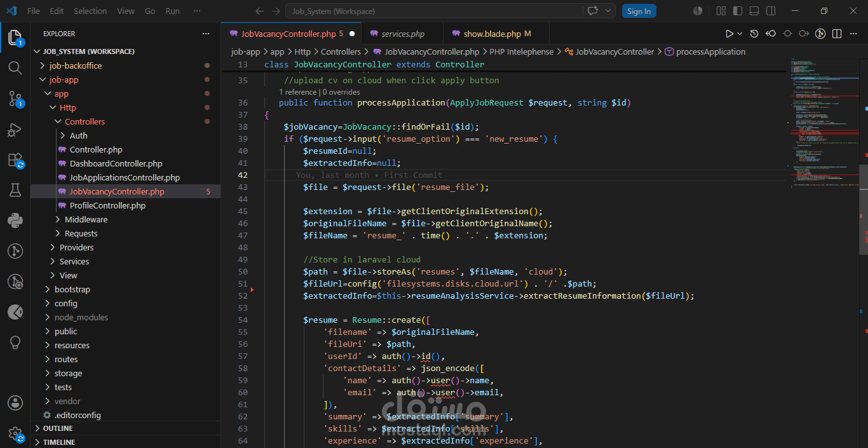Open DashboardController.php in the explorer
The height and width of the screenshot is (448, 868).
click(x=116, y=163)
